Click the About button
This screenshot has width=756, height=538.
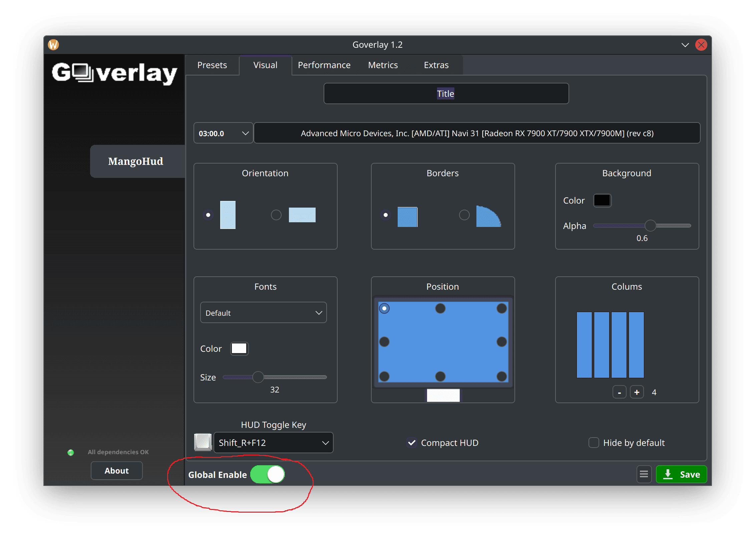[x=116, y=471]
